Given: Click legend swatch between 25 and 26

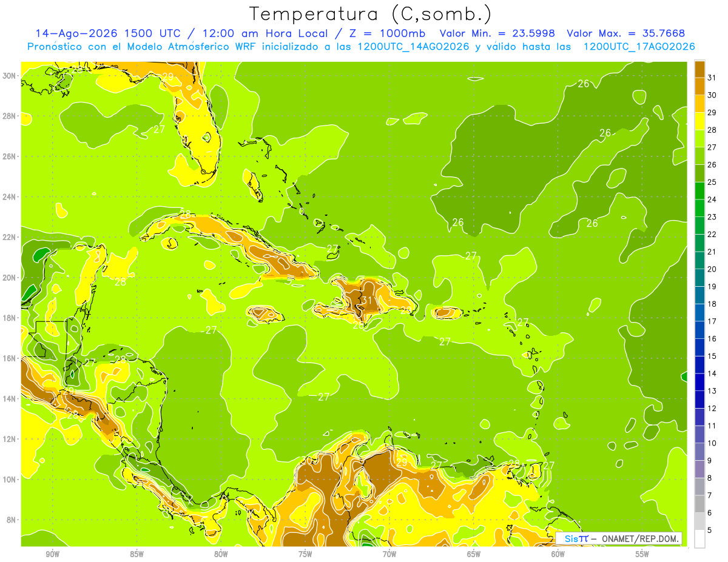Looking at the screenshot, I should [x=699, y=173].
